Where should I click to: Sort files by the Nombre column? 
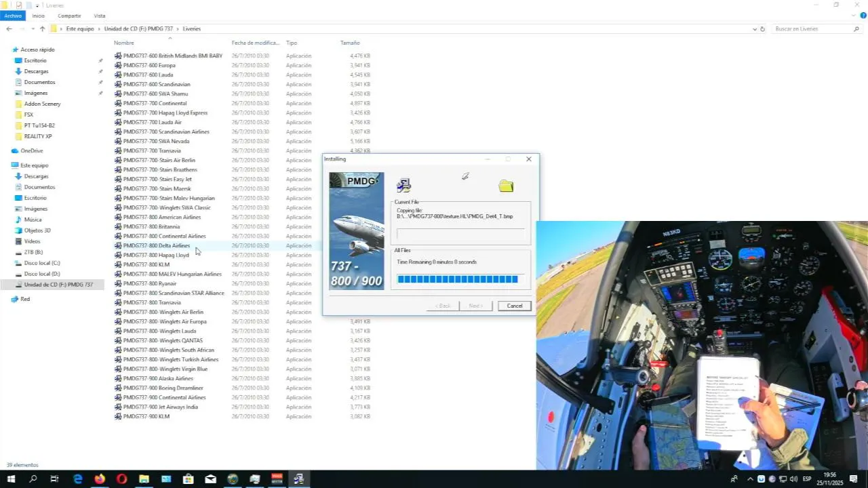pos(124,43)
